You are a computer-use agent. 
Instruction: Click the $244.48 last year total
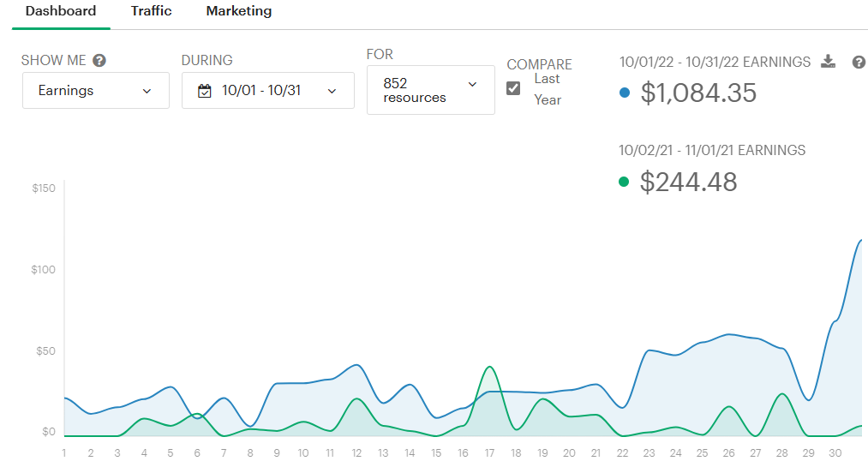click(x=688, y=182)
